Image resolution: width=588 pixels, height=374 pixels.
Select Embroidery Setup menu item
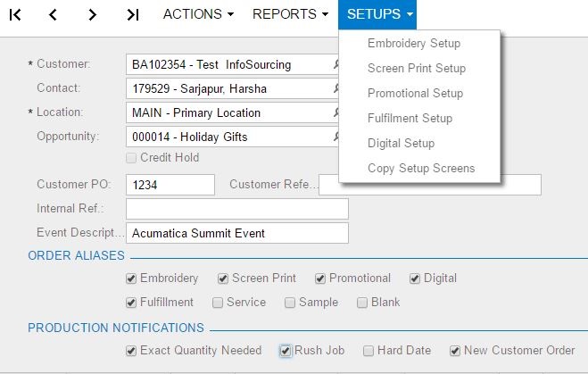coord(414,43)
